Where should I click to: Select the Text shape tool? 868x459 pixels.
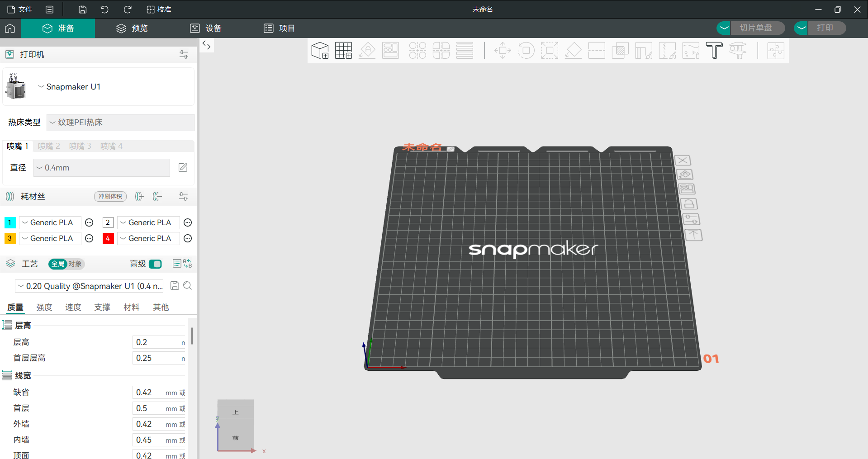click(x=714, y=51)
